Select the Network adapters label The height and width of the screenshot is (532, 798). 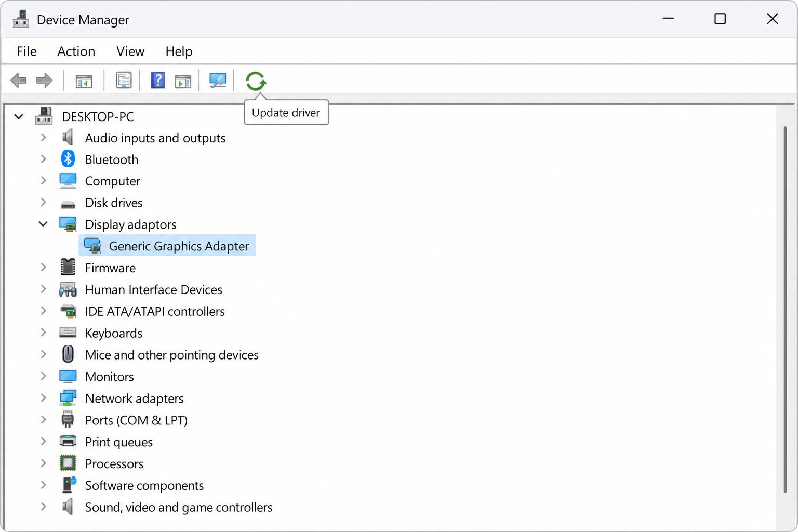click(x=135, y=398)
